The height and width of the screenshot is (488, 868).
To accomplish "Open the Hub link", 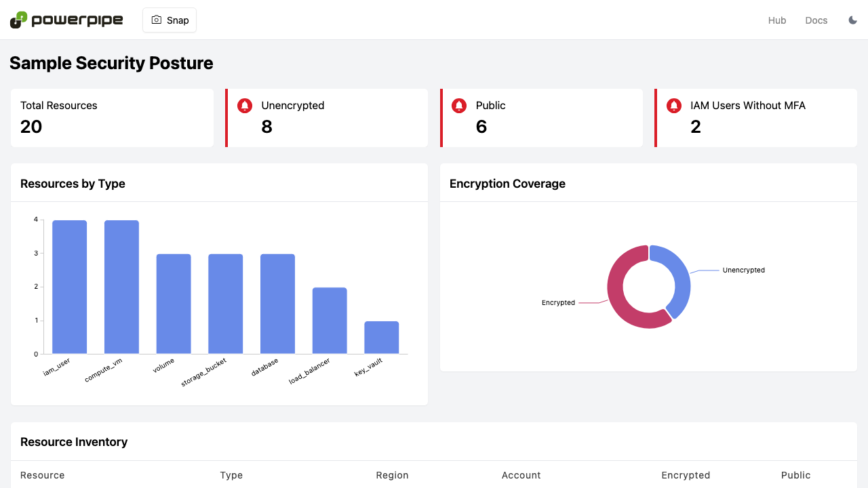I will coord(777,20).
